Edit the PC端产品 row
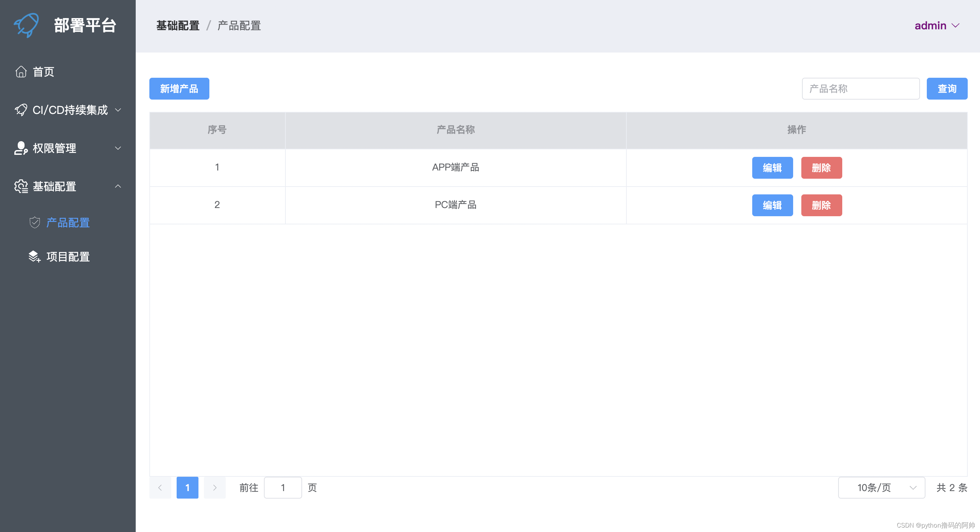Screen dimensions: 980x532 pos(772,206)
